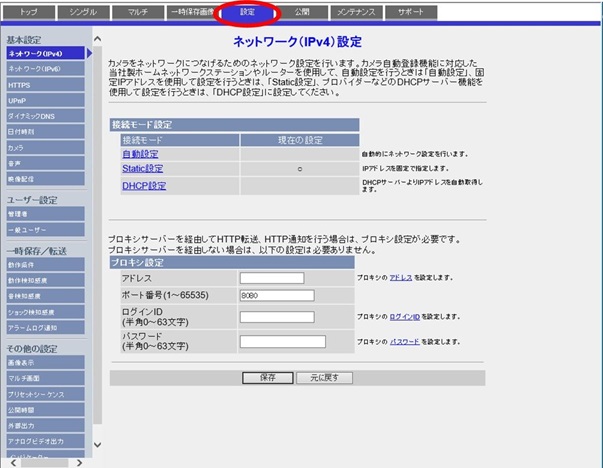Click the Static設定 connection mode link
The width and height of the screenshot is (603, 468).
point(143,168)
